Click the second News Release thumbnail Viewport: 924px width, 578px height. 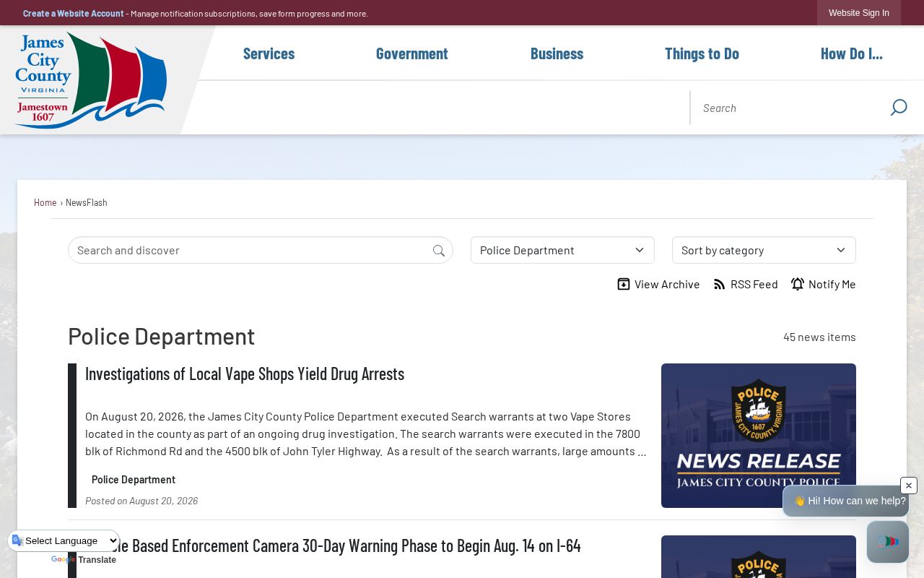click(x=759, y=556)
